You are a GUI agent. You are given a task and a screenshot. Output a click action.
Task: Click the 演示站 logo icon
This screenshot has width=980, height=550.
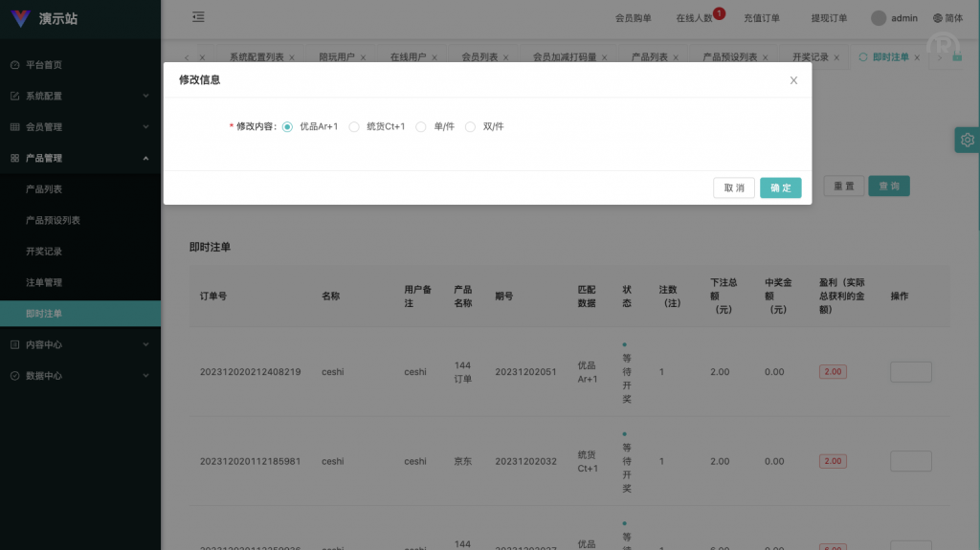20,18
